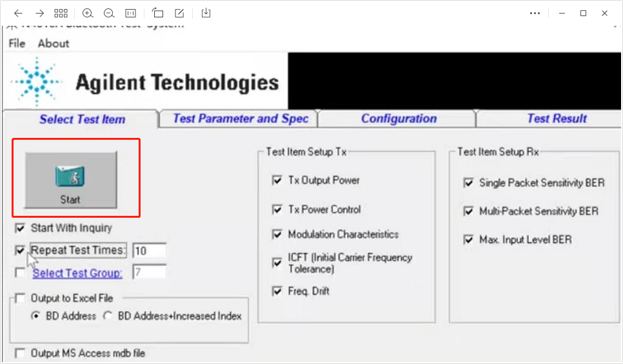
Task: Click the Repeat Test Times value field
Action: tap(150, 251)
